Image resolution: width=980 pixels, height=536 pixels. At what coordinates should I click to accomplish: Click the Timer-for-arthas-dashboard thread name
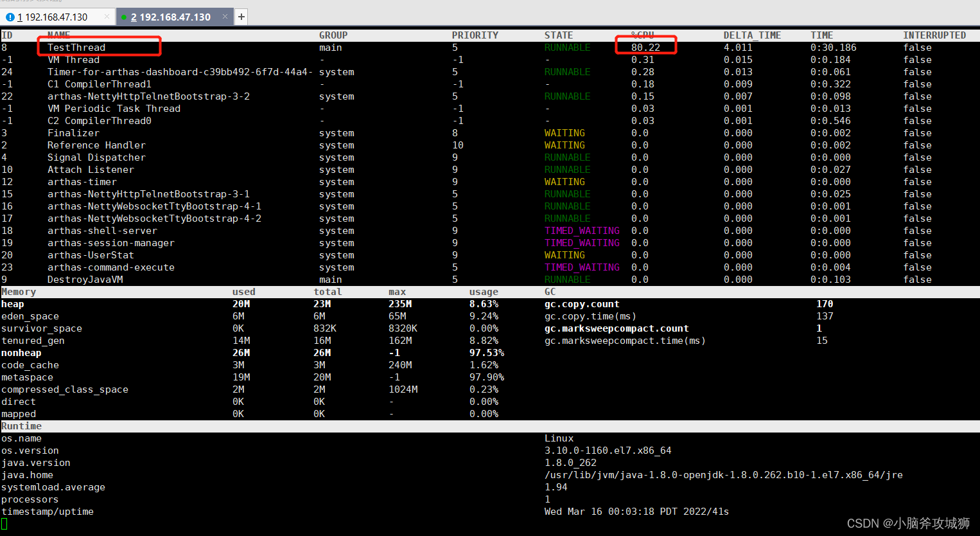(x=180, y=72)
